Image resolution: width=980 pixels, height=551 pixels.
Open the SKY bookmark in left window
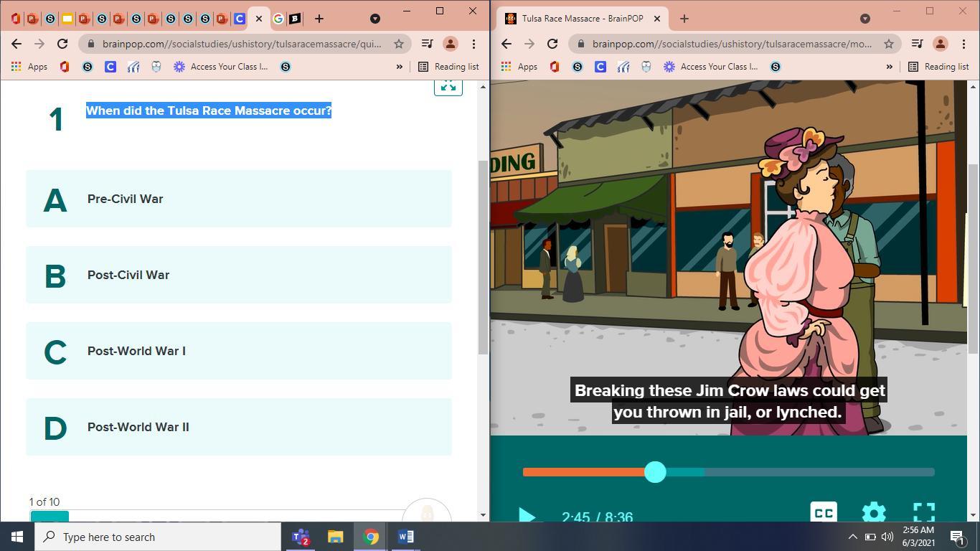133,67
